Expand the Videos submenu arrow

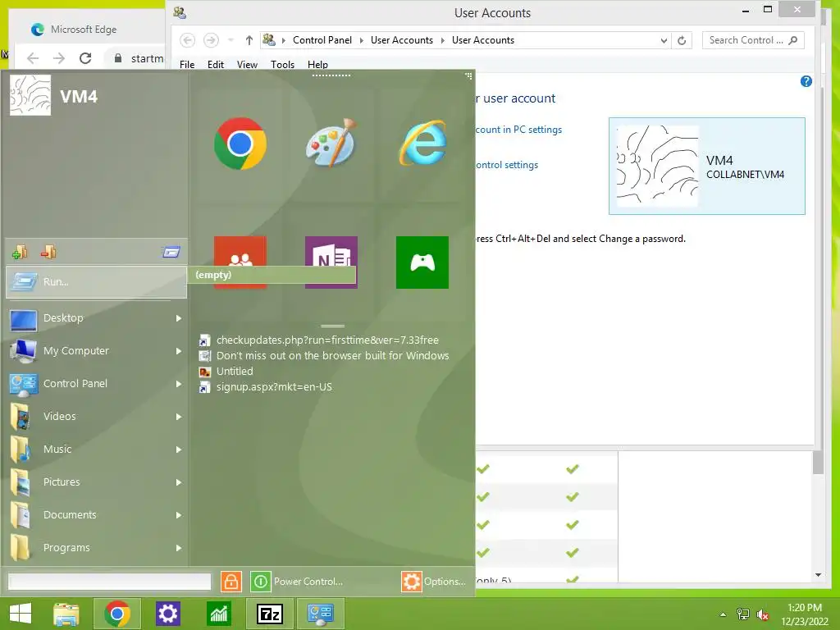point(179,416)
